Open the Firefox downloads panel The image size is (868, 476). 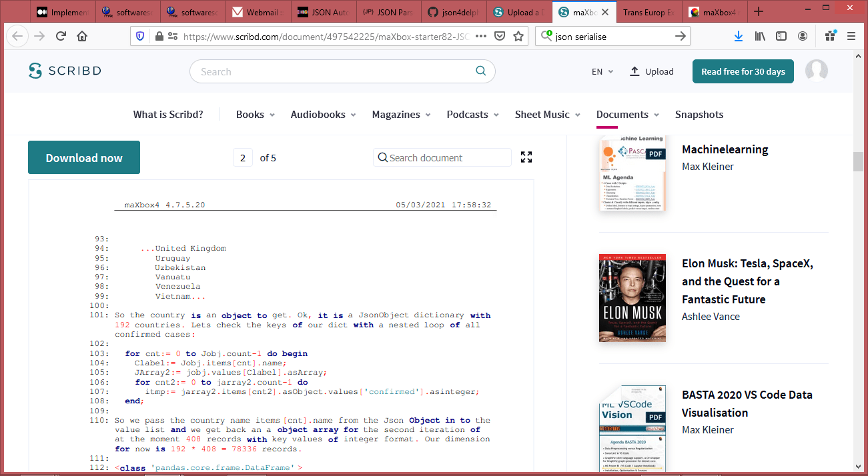click(738, 36)
